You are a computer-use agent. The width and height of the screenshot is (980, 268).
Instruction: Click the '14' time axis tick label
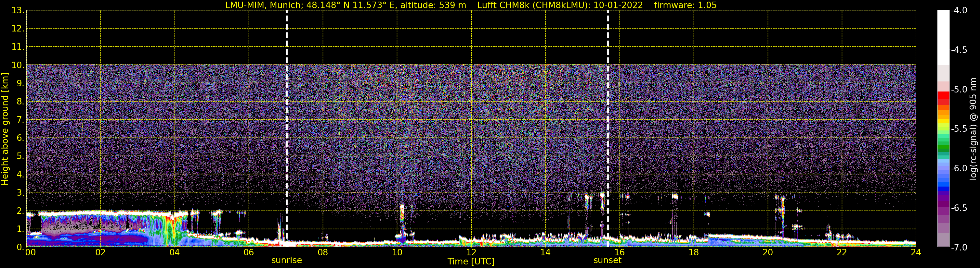[x=545, y=252]
